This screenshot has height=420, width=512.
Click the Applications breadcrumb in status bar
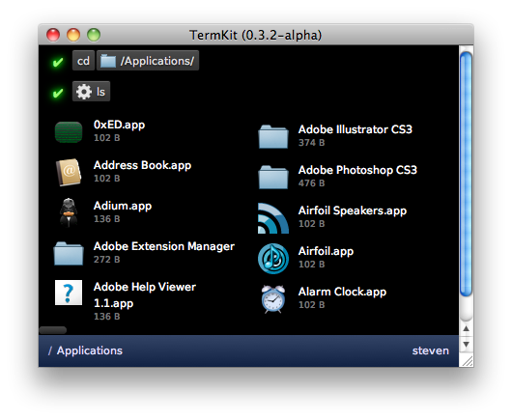[90, 350]
